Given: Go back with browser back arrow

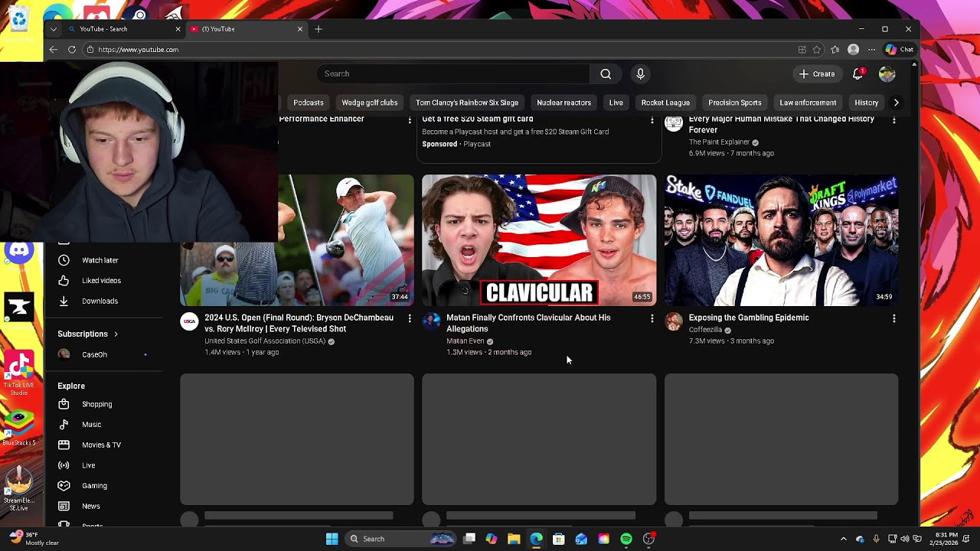Looking at the screenshot, I should pyautogui.click(x=53, y=49).
